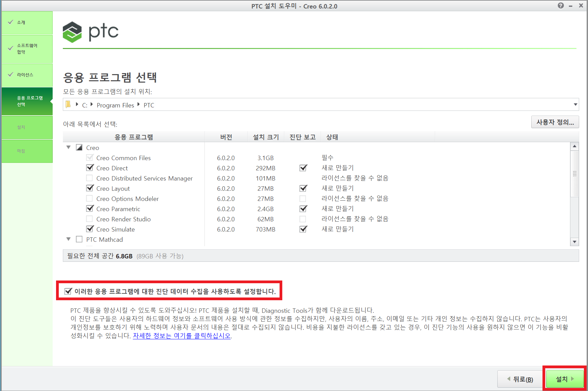Click the 응용 프로그램 column header
The image size is (588, 391).
pos(134,137)
